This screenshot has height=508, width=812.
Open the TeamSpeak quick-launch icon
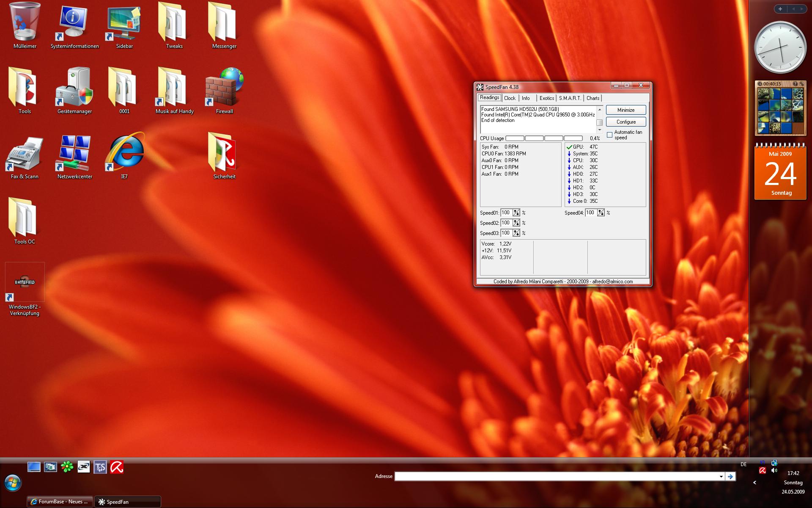pyautogui.click(x=100, y=467)
